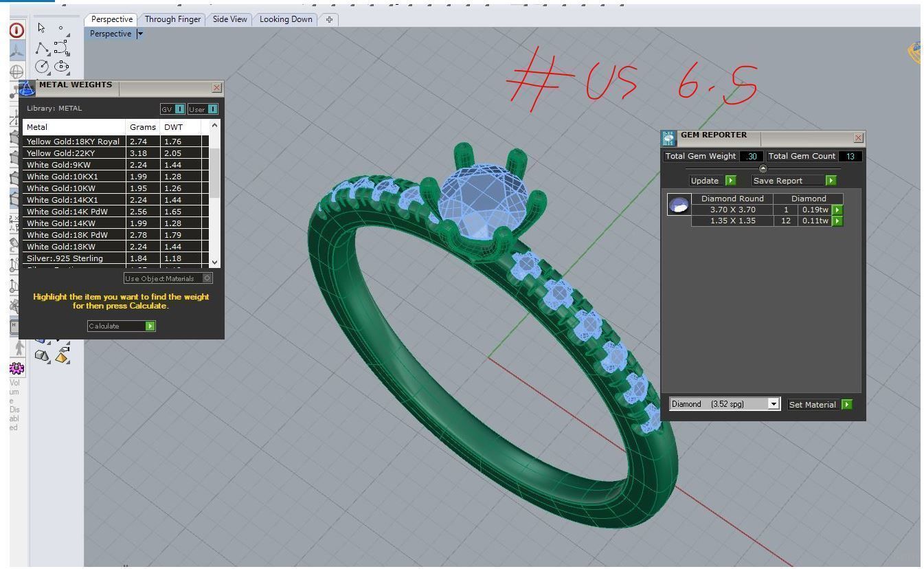Click the wireframe globe sidebar icon

(x=17, y=71)
